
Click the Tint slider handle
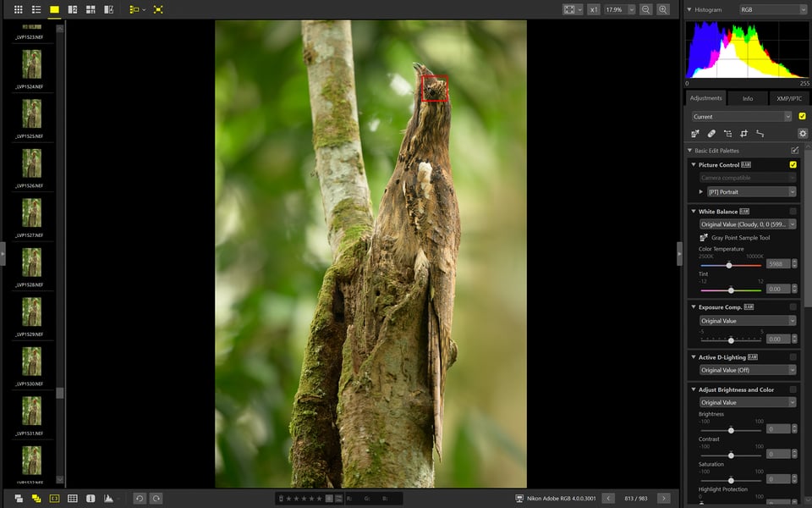coord(731,290)
